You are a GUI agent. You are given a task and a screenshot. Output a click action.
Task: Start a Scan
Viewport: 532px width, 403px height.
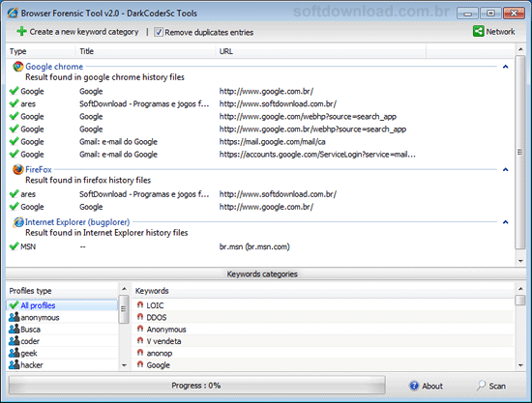(x=491, y=386)
